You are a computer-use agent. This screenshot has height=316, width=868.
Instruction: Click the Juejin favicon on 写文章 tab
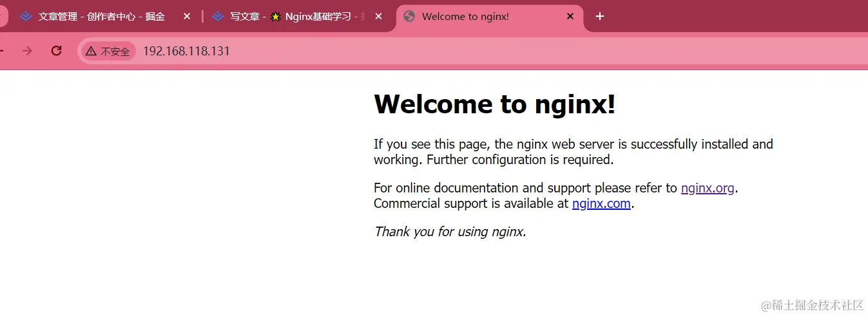[x=218, y=17]
